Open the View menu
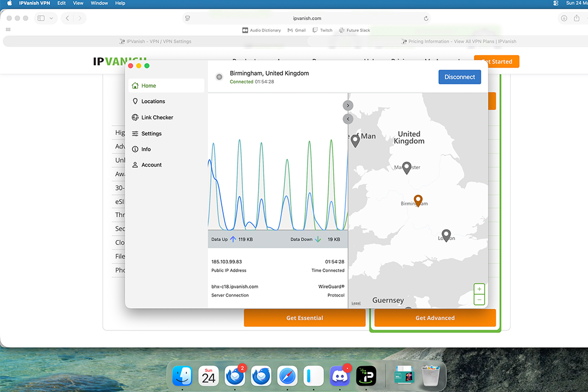The height and width of the screenshot is (392, 588). pyautogui.click(x=78, y=3)
